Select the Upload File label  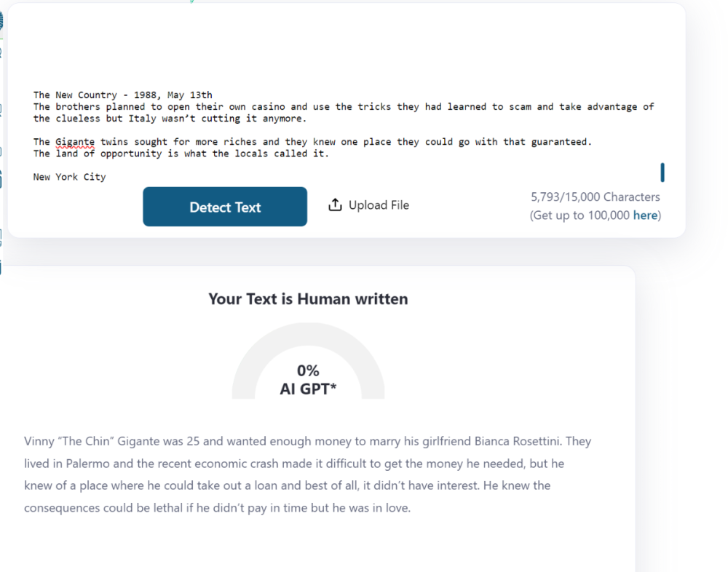point(379,205)
